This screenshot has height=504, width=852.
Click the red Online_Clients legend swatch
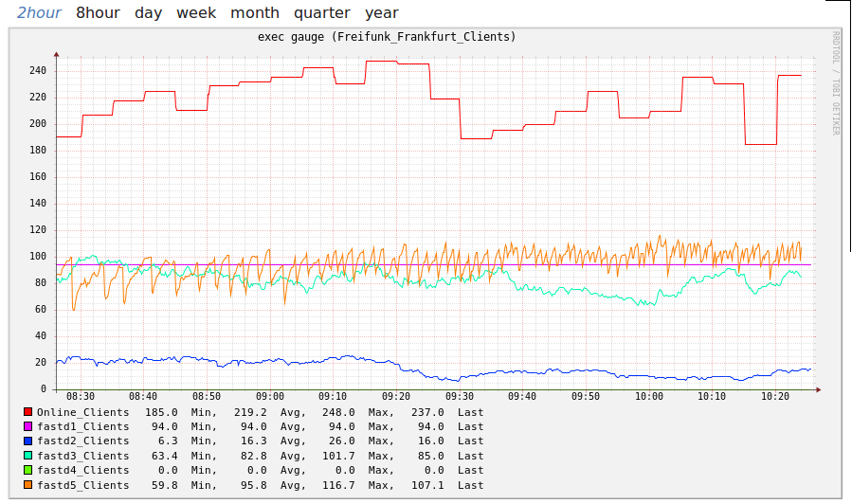click(27, 412)
